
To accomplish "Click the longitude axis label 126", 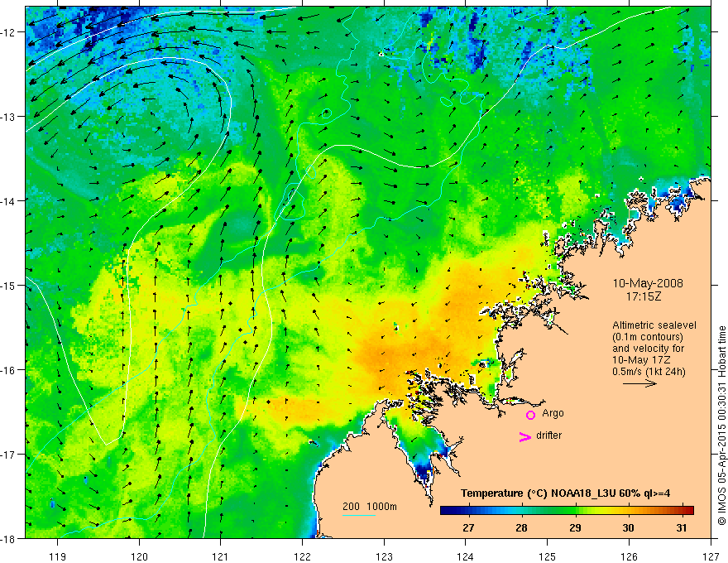I will coord(629,556).
